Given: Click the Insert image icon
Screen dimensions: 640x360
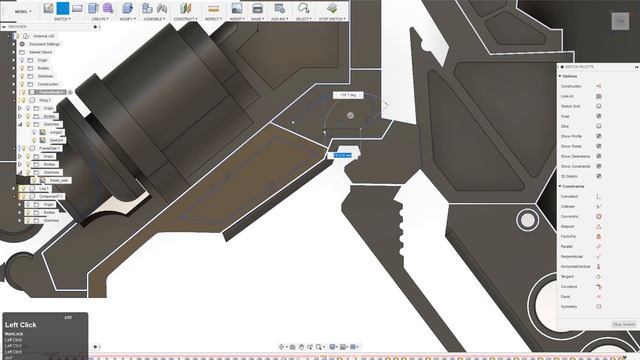Looking at the screenshot, I should pyautogui.click(x=236, y=8).
